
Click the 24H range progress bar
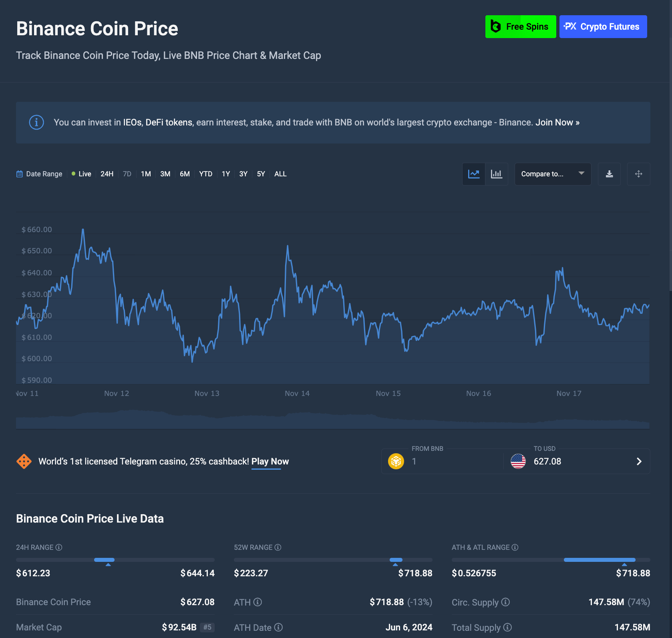pyautogui.click(x=115, y=560)
